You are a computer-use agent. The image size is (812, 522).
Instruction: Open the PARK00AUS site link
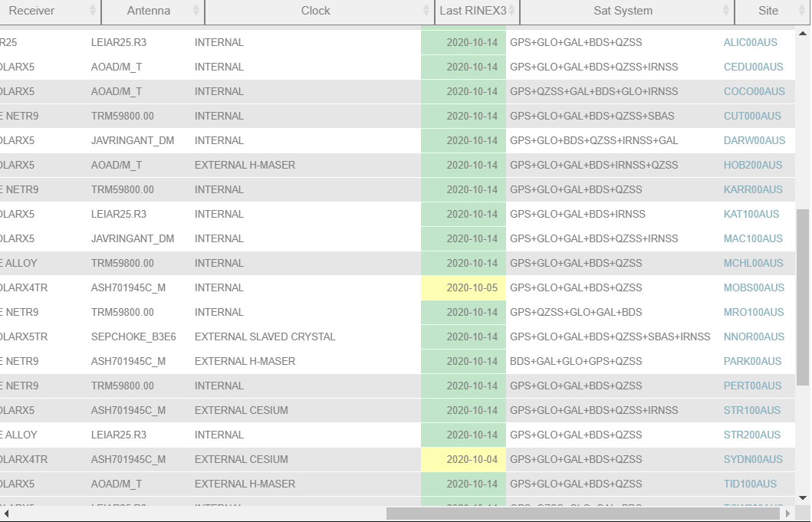click(x=752, y=362)
